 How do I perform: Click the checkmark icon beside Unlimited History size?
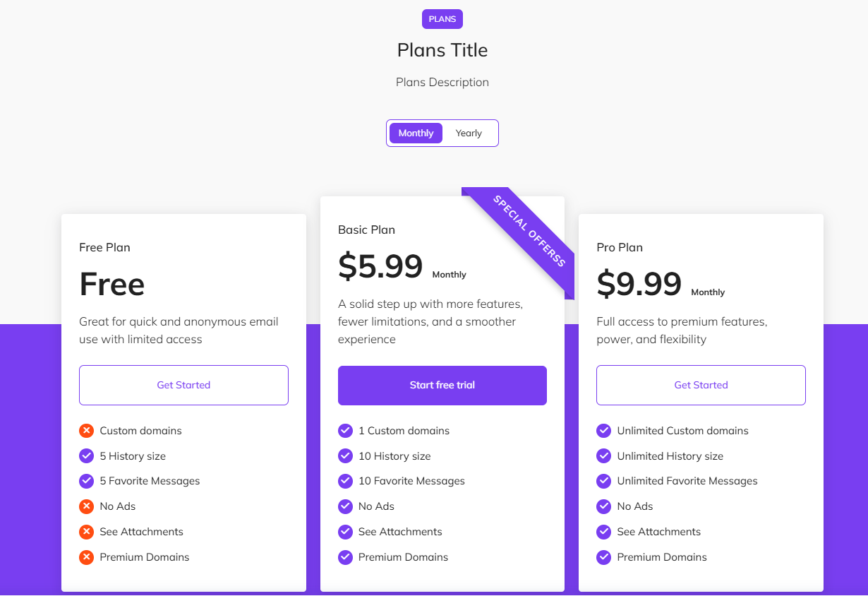(x=603, y=456)
